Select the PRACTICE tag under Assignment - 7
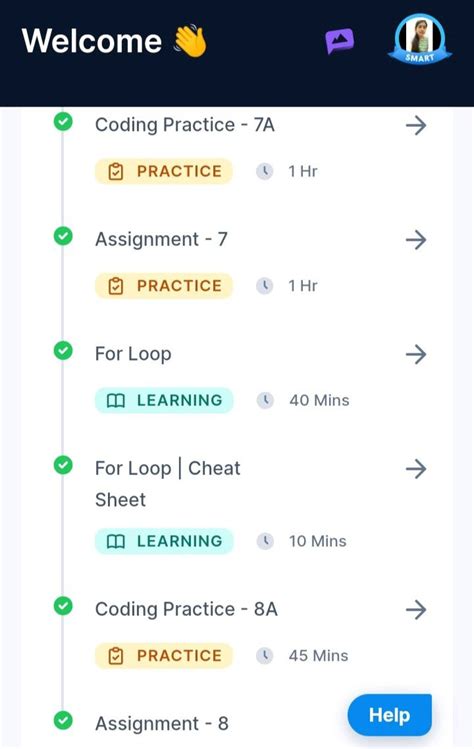Viewport: 474px width, 749px height. pos(164,286)
